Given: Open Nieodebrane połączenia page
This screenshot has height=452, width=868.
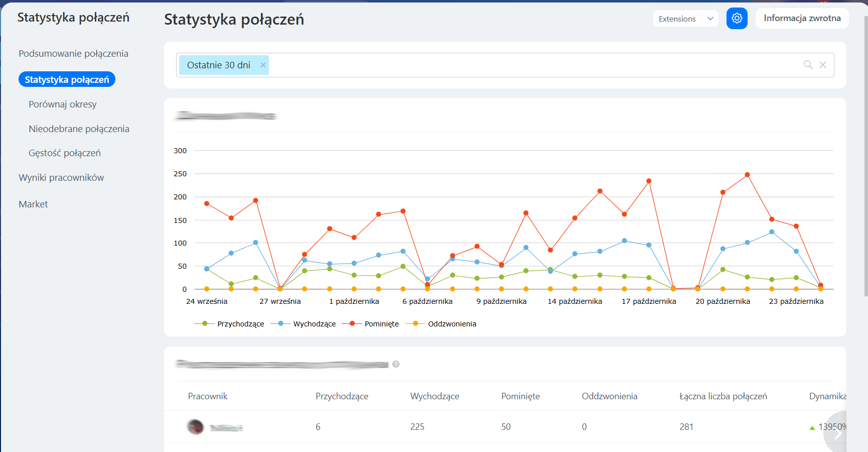Looking at the screenshot, I should pos(79,129).
